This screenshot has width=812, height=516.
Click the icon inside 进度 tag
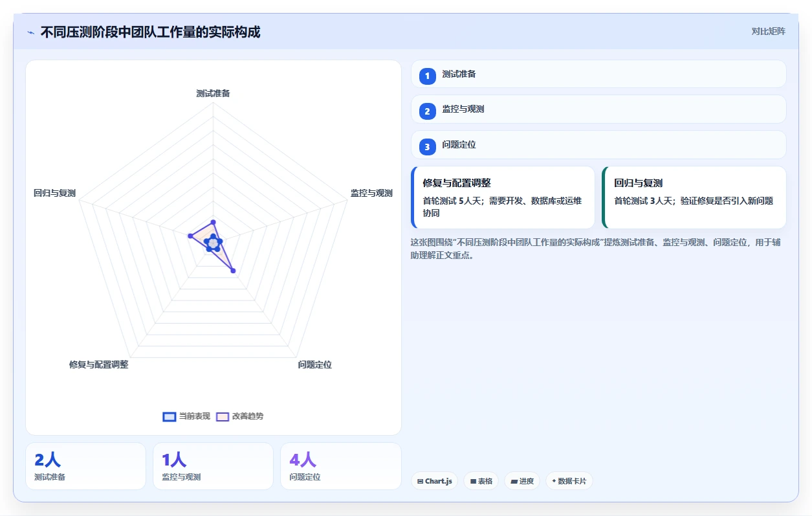[514, 482]
